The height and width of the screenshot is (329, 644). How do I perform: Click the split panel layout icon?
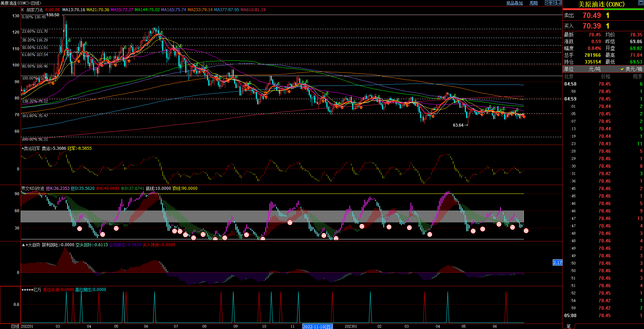point(559,3)
